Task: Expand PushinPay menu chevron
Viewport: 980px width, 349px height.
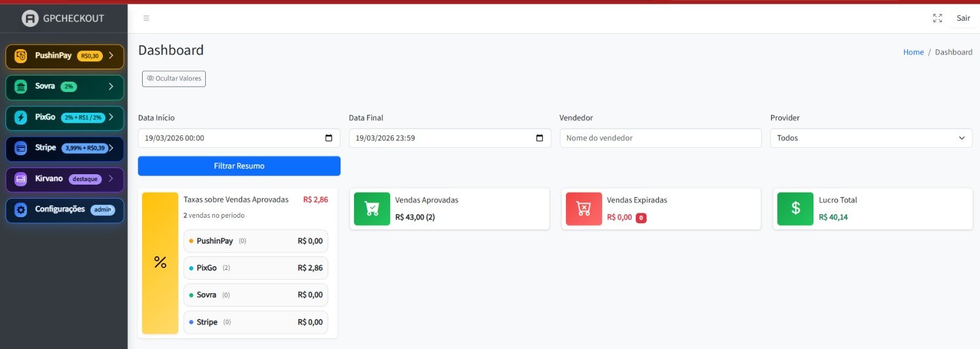Action: (x=111, y=55)
